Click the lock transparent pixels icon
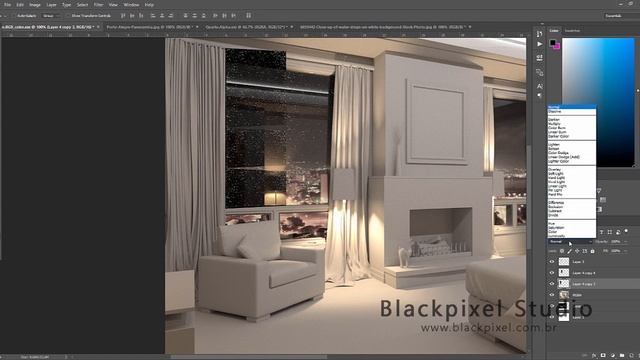The height and width of the screenshot is (360, 640). tap(562, 251)
